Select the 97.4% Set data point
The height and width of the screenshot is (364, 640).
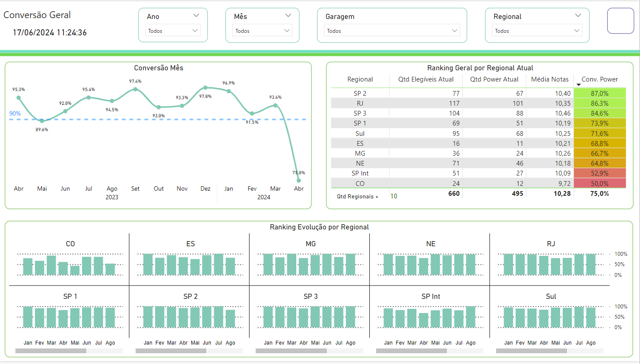click(135, 89)
